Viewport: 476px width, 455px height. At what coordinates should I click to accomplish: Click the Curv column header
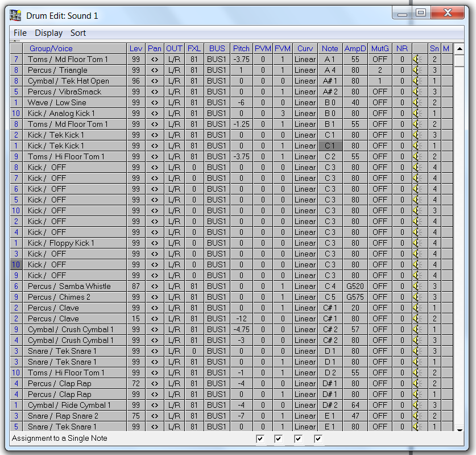305,48
